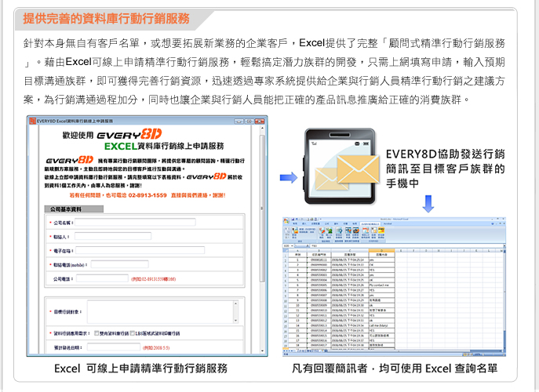Click the 預計發送日期 date field
This screenshot has height=392, width=539.
(x=114, y=347)
